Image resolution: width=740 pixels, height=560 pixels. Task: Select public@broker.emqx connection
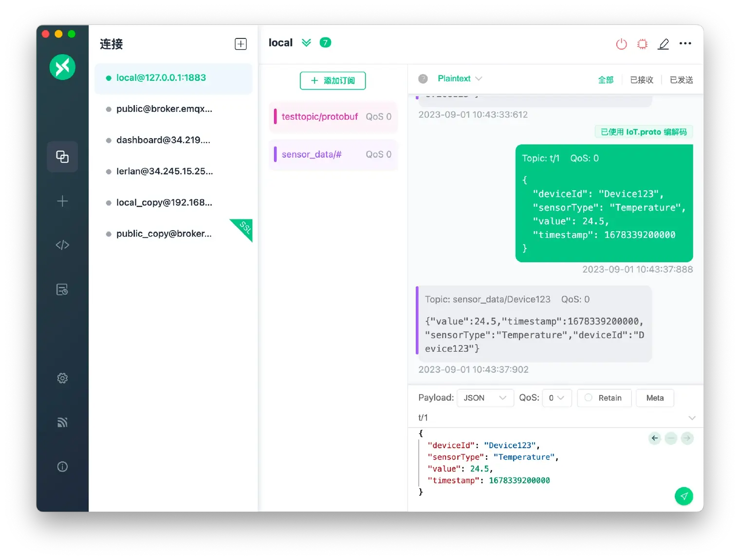(x=173, y=109)
